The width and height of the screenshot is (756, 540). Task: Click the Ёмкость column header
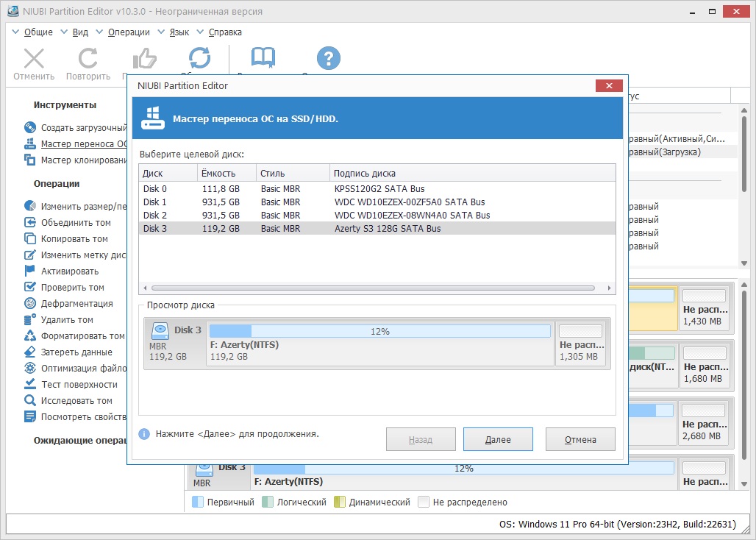[218, 174]
